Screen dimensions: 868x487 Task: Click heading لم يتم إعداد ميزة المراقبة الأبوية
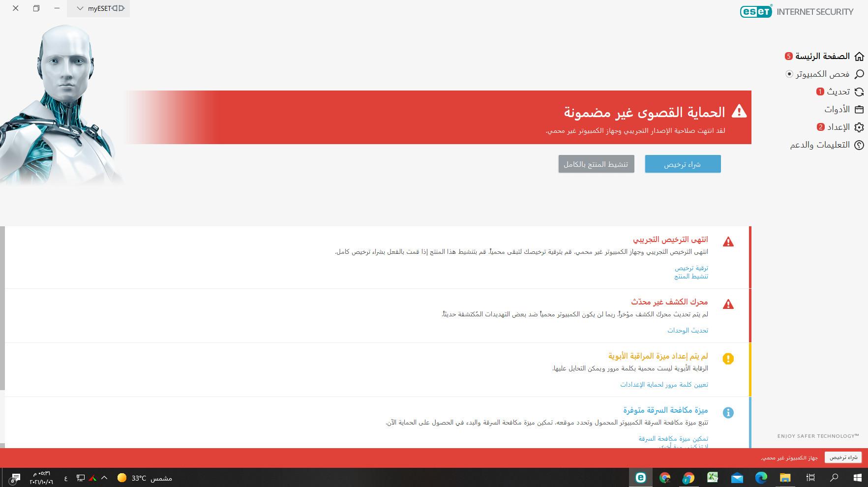[x=658, y=356]
